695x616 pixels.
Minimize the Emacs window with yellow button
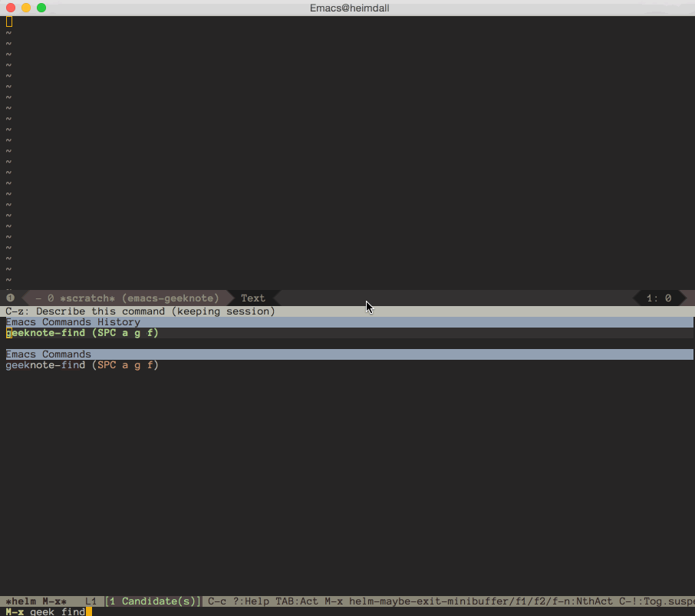(26, 8)
